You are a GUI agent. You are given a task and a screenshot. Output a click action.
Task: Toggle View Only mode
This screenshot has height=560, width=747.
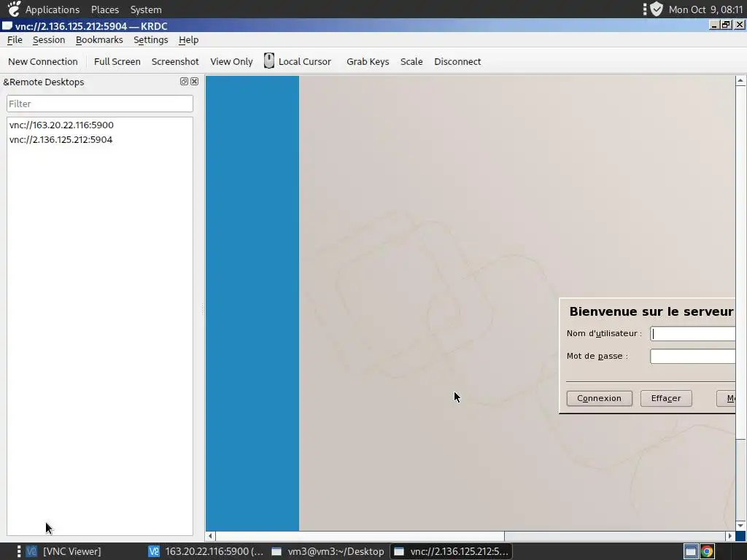pyautogui.click(x=231, y=61)
